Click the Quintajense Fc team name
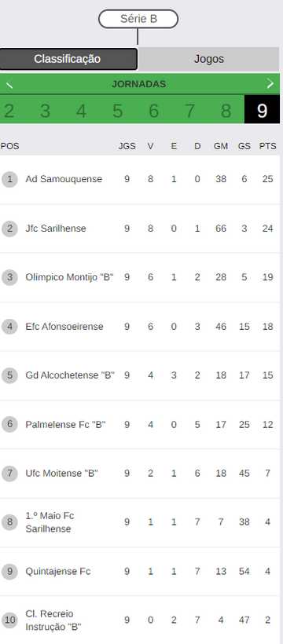Image resolution: width=283 pixels, height=644 pixels. click(x=58, y=571)
